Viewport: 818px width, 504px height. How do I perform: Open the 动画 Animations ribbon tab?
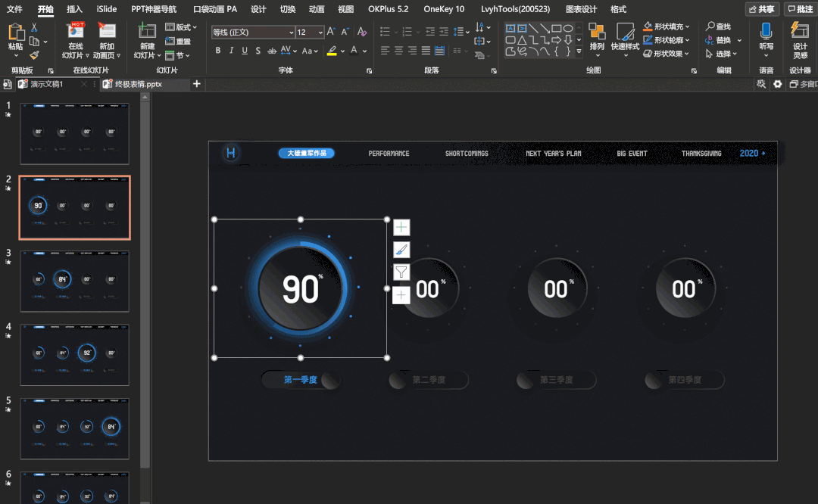click(317, 9)
